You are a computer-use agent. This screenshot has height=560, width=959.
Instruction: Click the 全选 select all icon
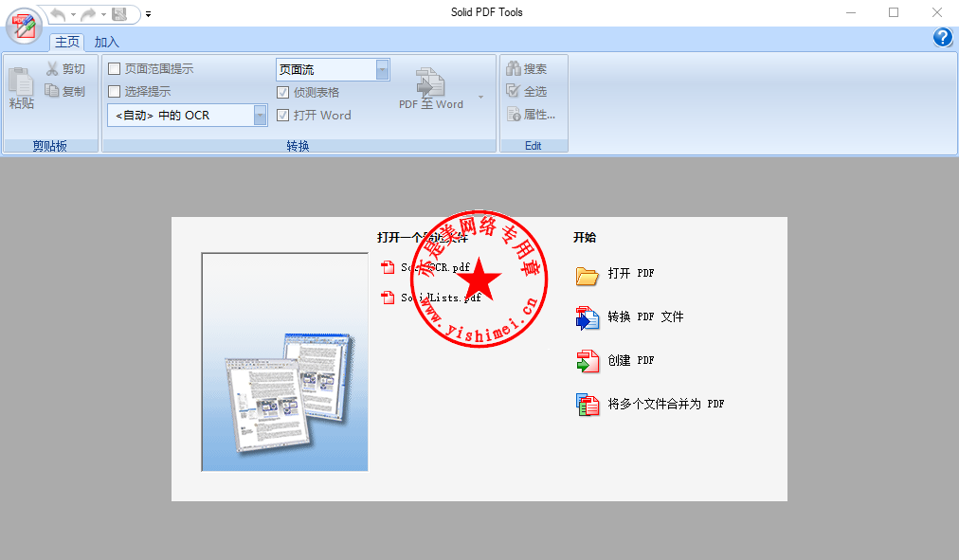[513, 91]
